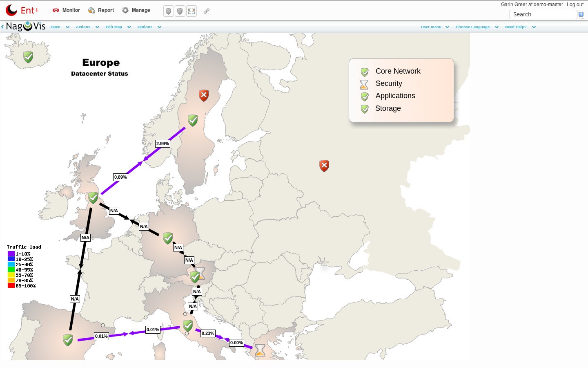Screen dimensions: 588x368
Task: Click the Log out link
Action: click(x=575, y=4)
